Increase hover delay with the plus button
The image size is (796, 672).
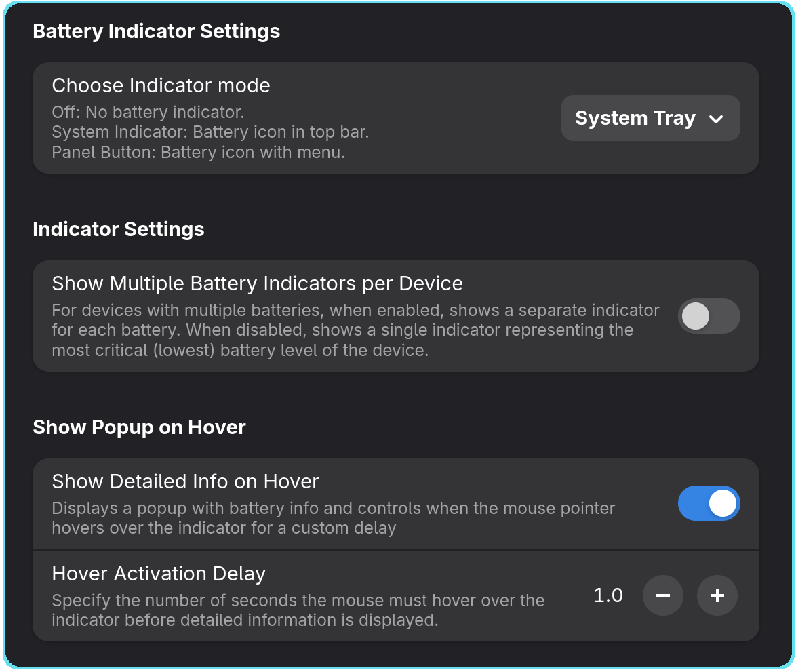tap(717, 595)
